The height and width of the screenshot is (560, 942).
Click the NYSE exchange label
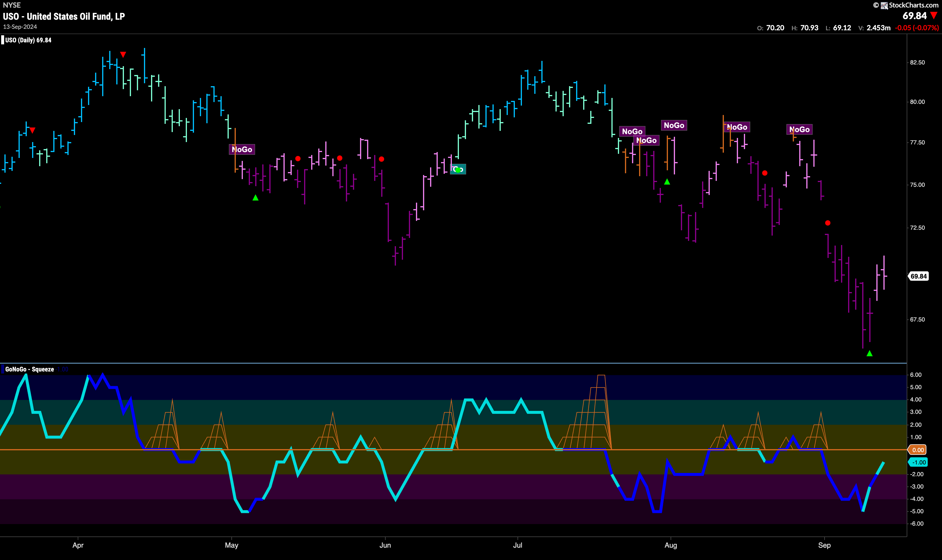[x=12, y=5]
